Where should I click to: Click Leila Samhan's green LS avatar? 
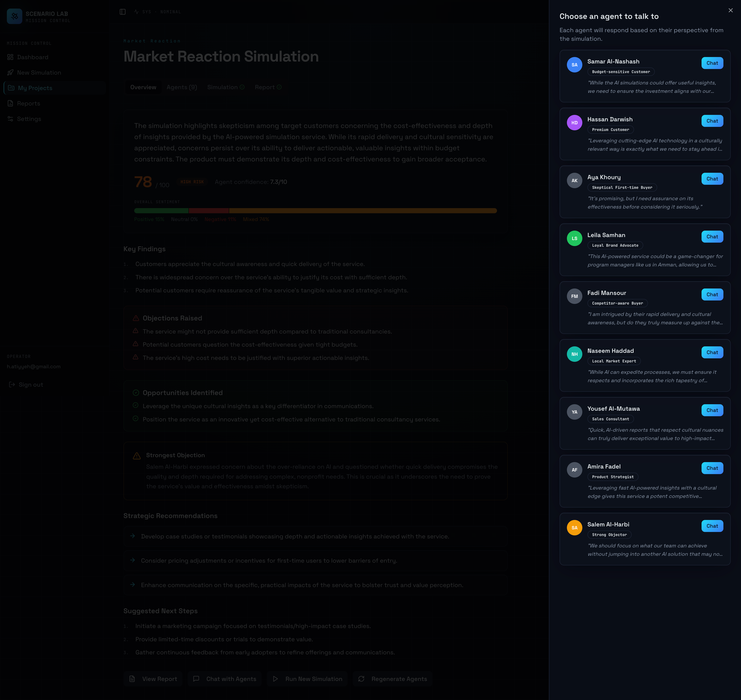click(x=574, y=238)
